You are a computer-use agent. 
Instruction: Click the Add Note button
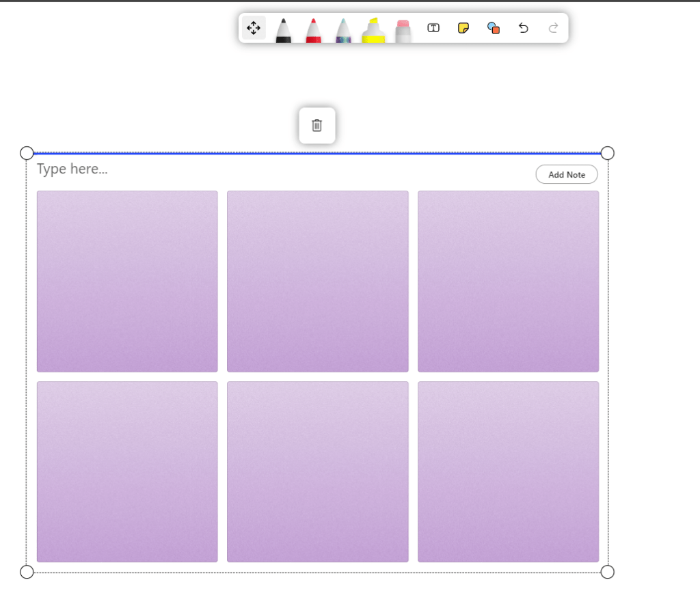tap(566, 175)
